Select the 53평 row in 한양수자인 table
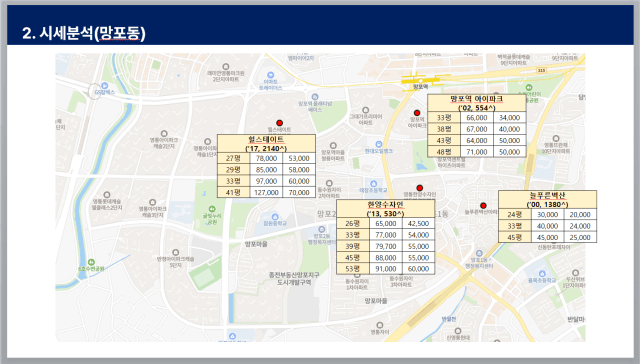Image resolution: width=640 pixels, height=364 pixels. pos(385,269)
